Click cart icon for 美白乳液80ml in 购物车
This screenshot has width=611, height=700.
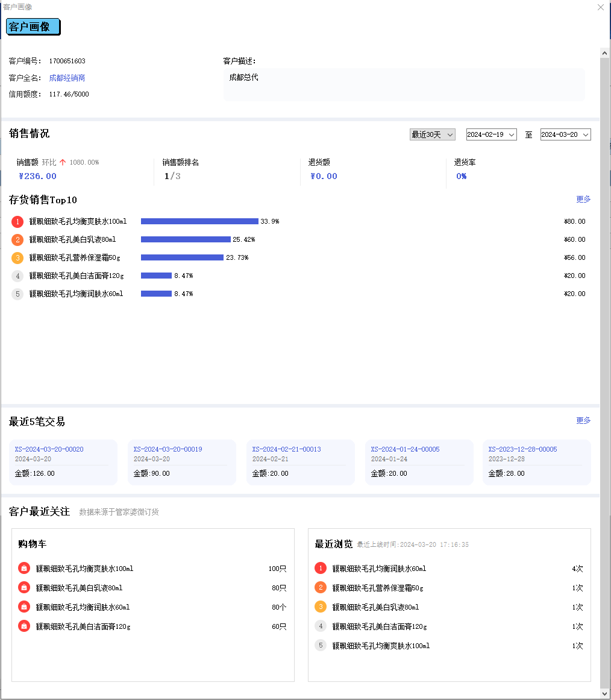pyautogui.click(x=24, y=587)
